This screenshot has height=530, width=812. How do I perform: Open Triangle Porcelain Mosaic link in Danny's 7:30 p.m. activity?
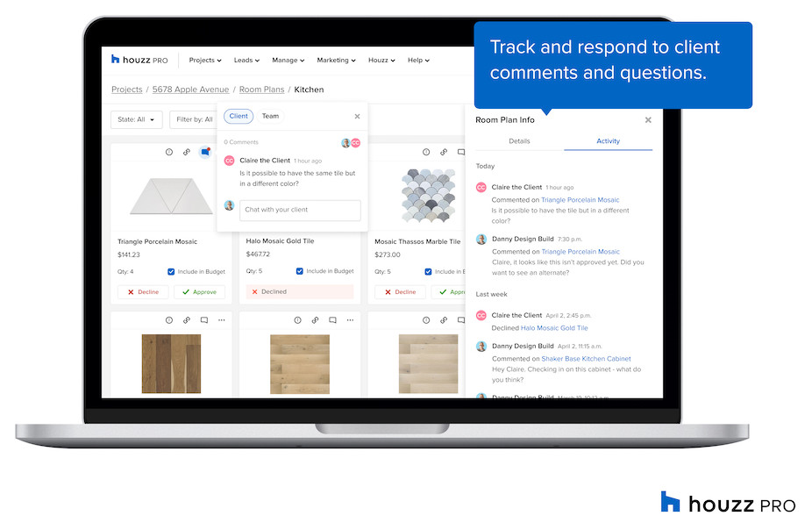pyautogui.click(x=581, y=252)
